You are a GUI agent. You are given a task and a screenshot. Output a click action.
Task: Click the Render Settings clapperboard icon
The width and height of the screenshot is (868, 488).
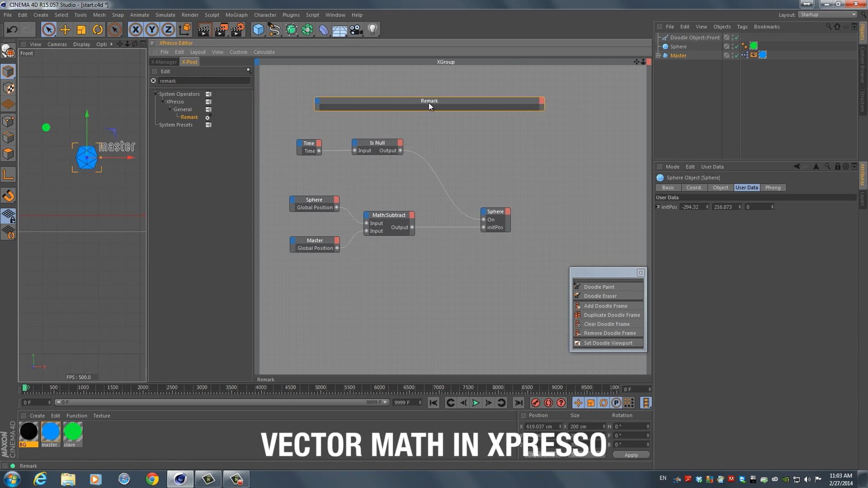click(x=237, y=30)
